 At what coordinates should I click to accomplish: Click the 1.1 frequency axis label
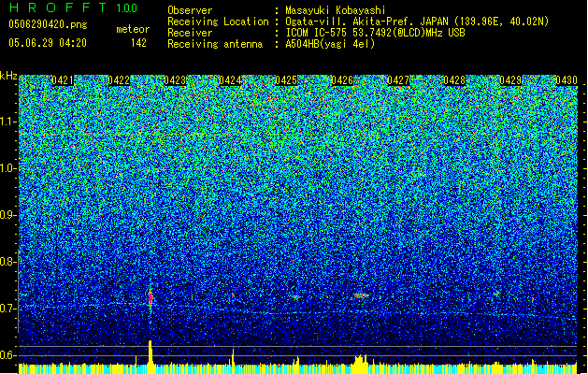pos(8,122)
